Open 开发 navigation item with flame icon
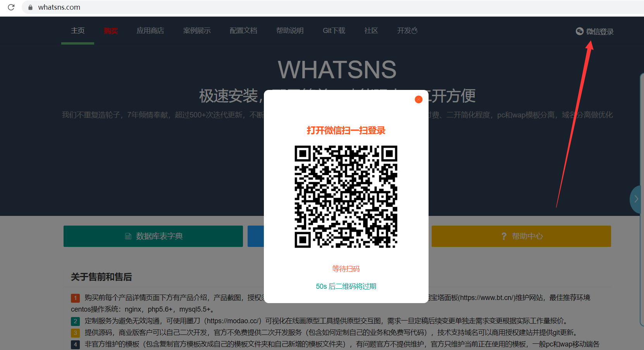 pyautogui.click(x=407, y=31)
